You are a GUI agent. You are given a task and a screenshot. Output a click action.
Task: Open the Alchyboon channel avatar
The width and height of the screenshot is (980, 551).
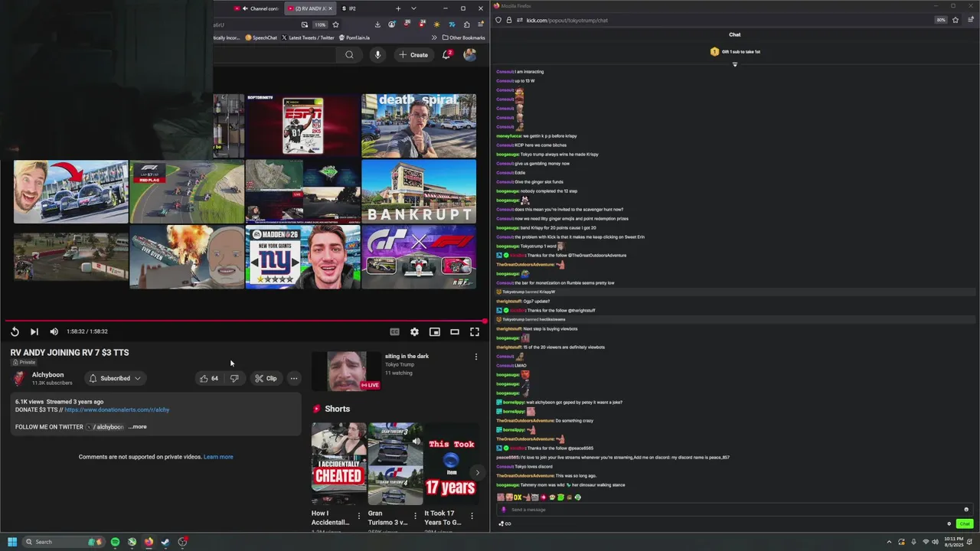[19, 378]
